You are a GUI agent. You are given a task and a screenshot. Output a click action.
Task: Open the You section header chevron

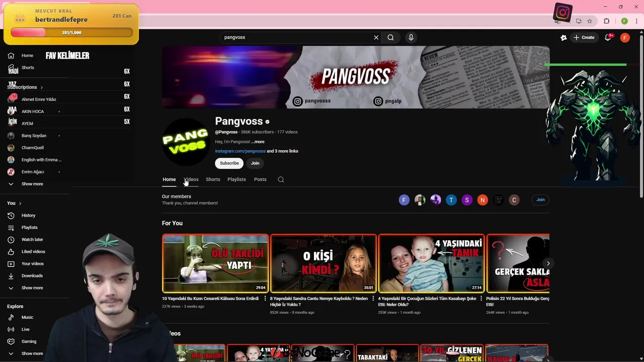[x=20, y=203]
